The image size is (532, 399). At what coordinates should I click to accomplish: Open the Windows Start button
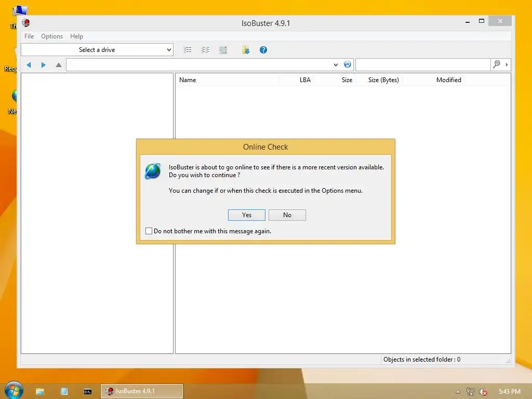click(14, 390)
